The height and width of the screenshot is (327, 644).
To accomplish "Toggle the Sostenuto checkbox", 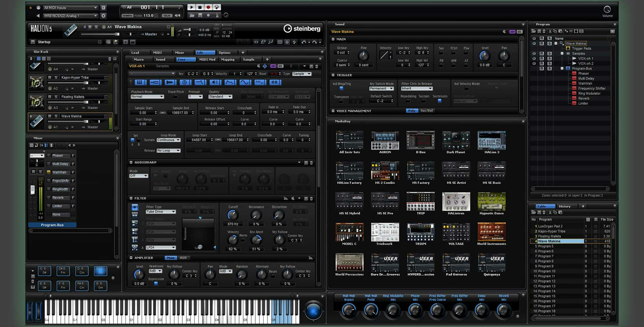I will (439, 101).
